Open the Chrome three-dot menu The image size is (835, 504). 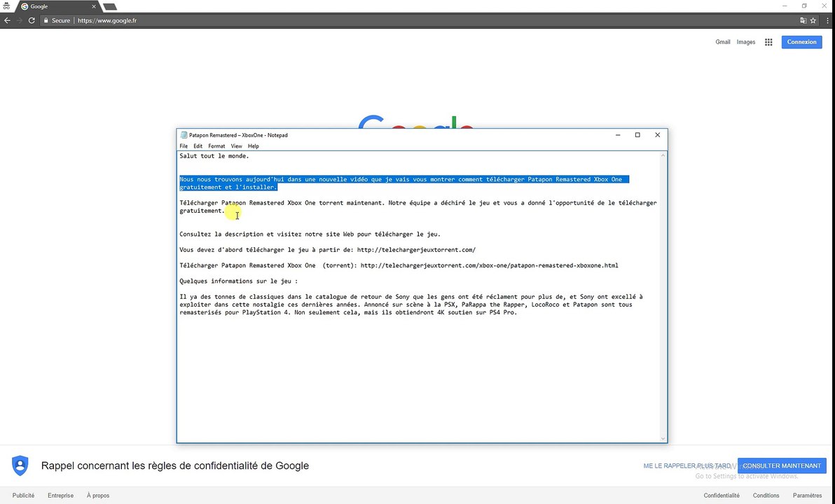click(x=827, y=21)
